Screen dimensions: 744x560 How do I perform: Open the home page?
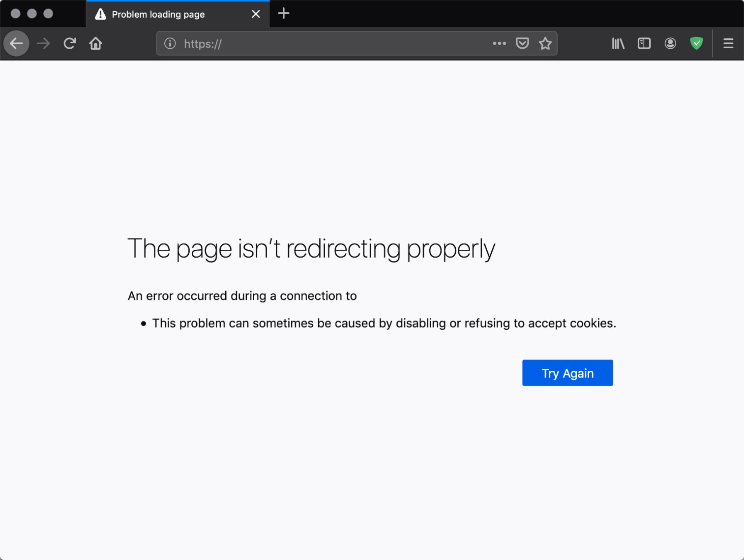click(95, 43)
